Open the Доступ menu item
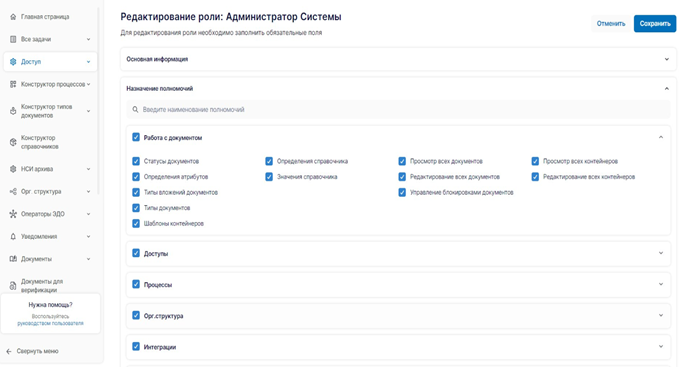The height and width of the screenshot is (367, 680). click(50, 62)
